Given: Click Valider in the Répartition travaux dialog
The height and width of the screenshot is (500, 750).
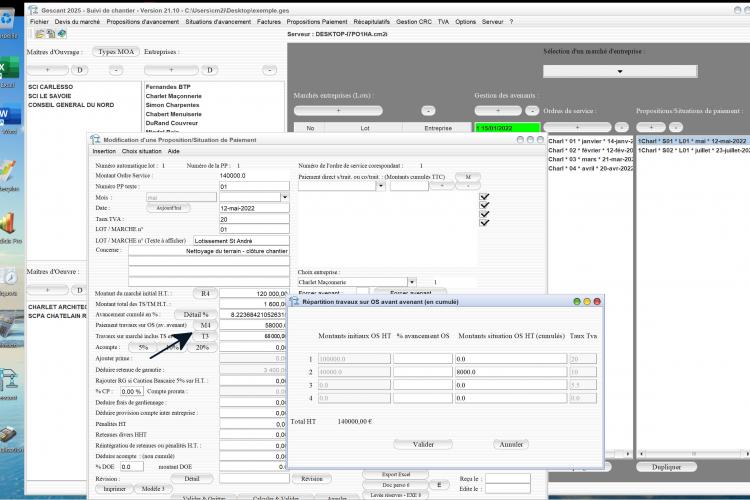Looking at the screenshot, I should point(423,444).
